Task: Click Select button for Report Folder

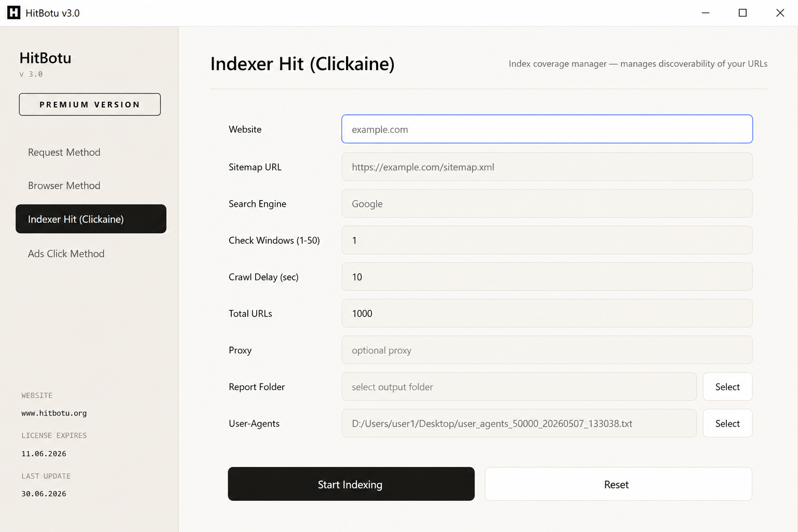Action: pyautogui.click(x=727, y=387)
